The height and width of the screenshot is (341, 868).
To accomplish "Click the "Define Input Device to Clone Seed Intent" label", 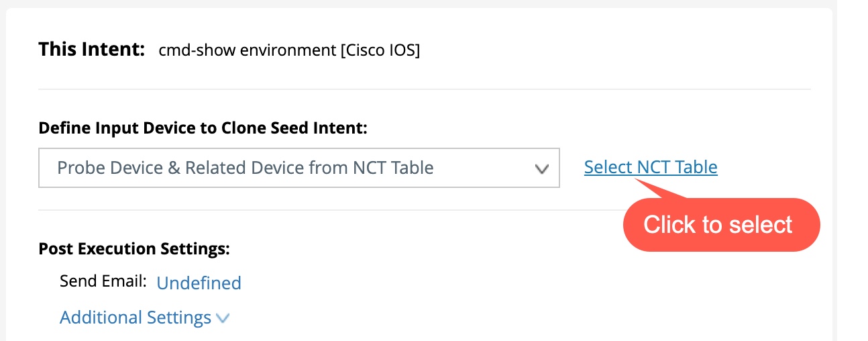I will pyautogui.click(x=203, y=128).
